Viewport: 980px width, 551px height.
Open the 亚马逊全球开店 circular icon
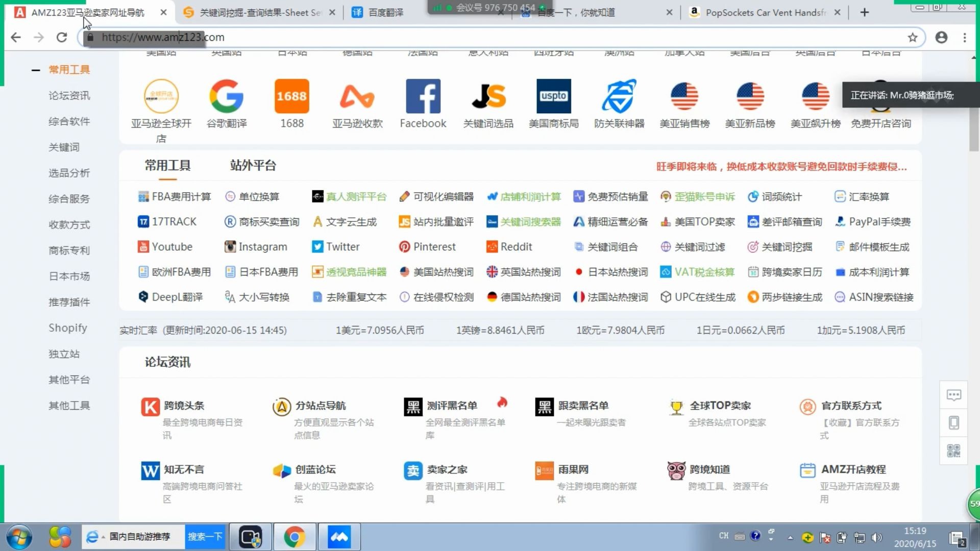161,96
